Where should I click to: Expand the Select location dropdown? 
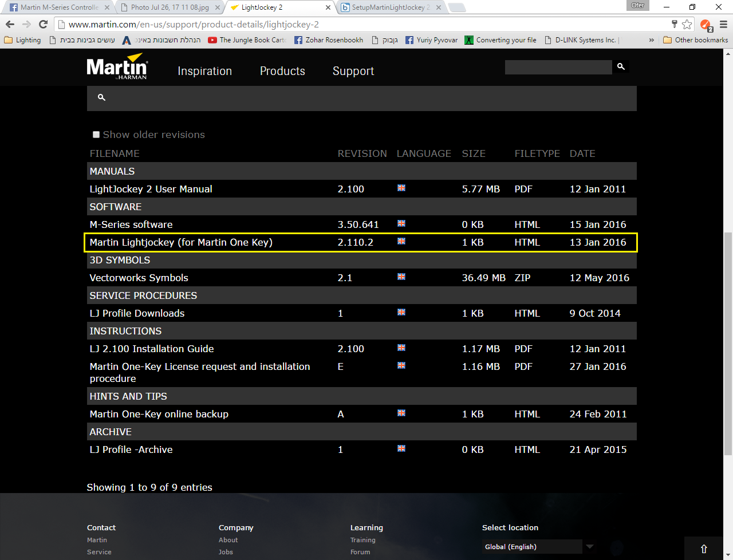tap(539, 547)
